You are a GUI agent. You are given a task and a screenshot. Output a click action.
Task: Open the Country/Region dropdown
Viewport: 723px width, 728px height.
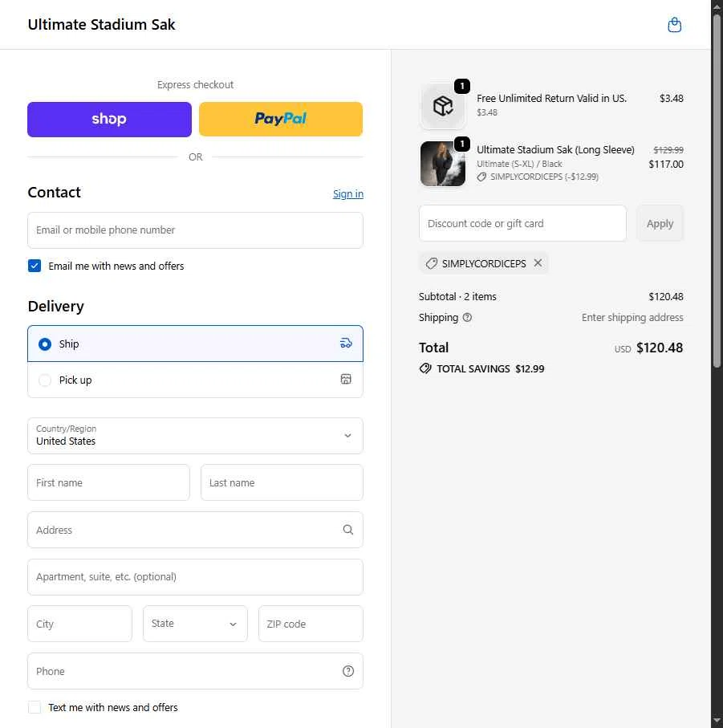[195, 436]
